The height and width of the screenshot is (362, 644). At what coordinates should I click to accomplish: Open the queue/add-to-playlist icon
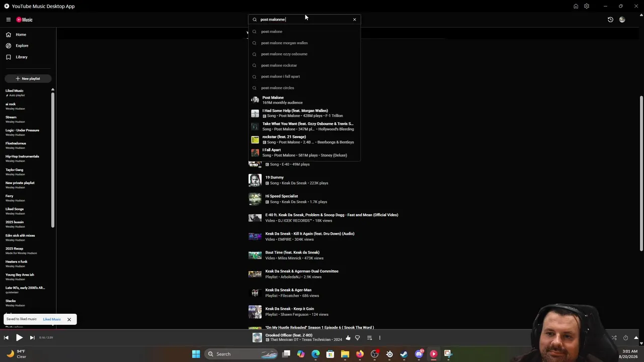(x=369, y=338)
